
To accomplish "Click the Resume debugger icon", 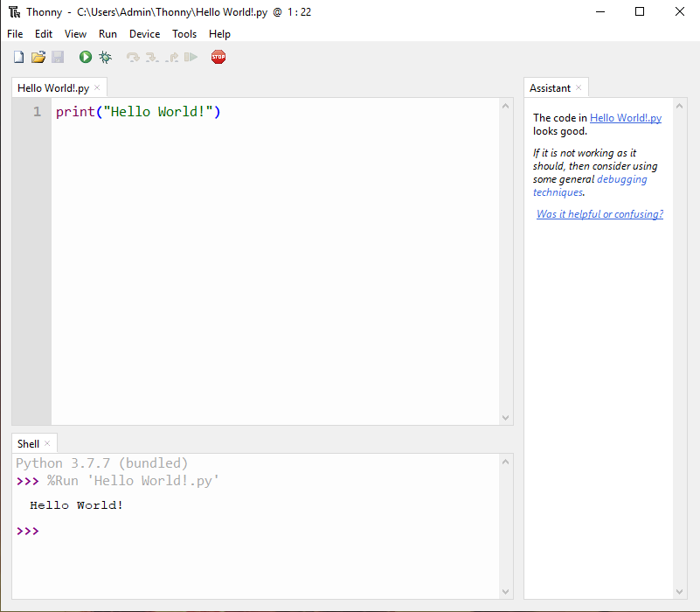I will [191, 57].
